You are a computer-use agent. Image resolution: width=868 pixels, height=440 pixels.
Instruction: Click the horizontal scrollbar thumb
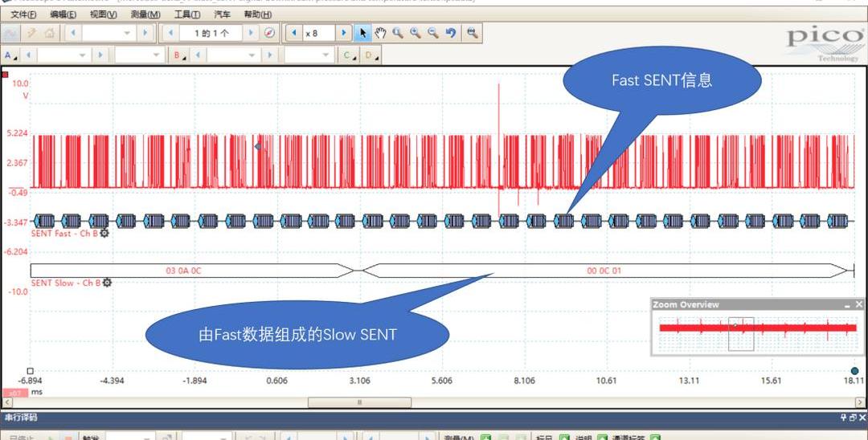point(359,401)
